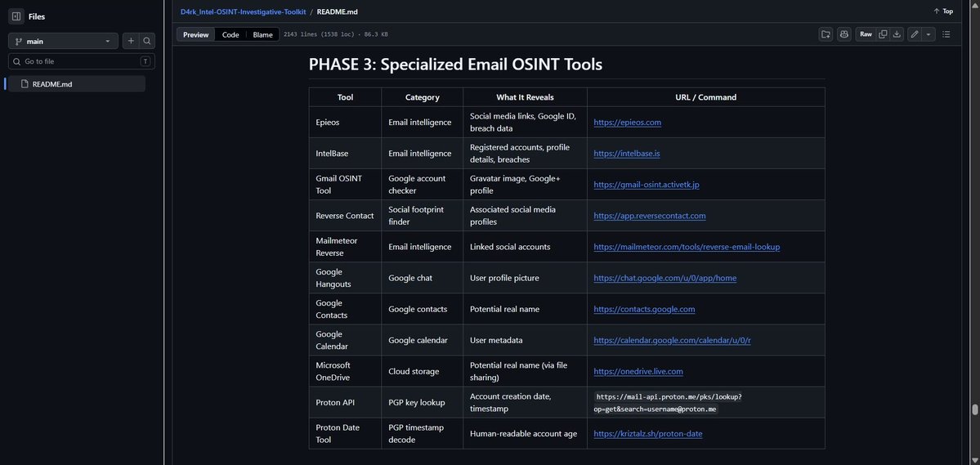Click the Copilot icon
The image size is (980, 465).
[x=844, y=34]
